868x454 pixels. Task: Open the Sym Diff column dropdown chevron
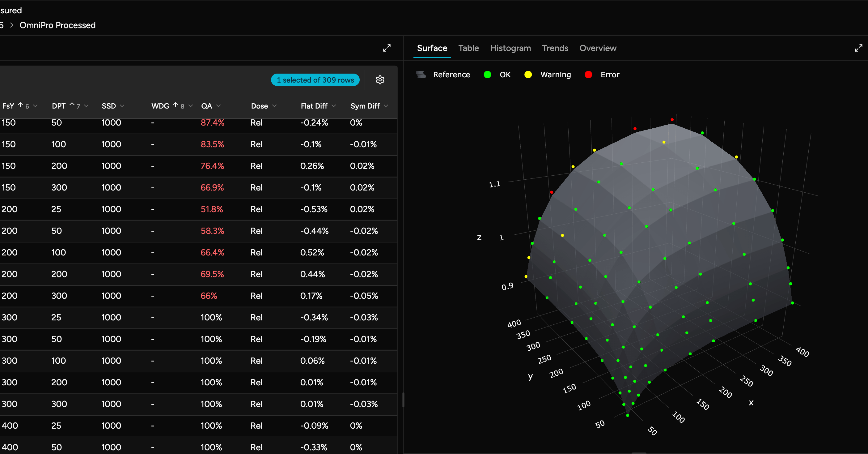386,106
